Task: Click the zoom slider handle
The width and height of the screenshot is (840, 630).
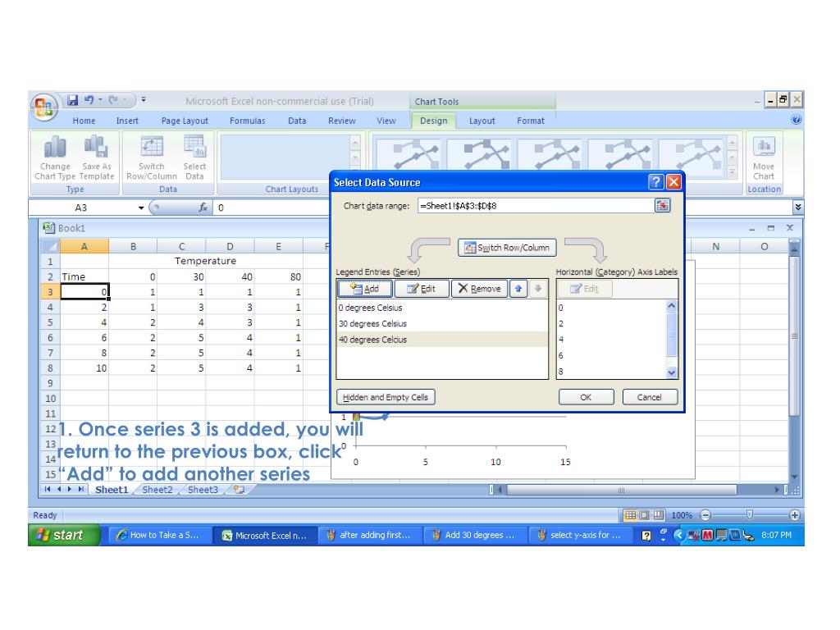Action: pyautogui.click(x=750, y=515)
